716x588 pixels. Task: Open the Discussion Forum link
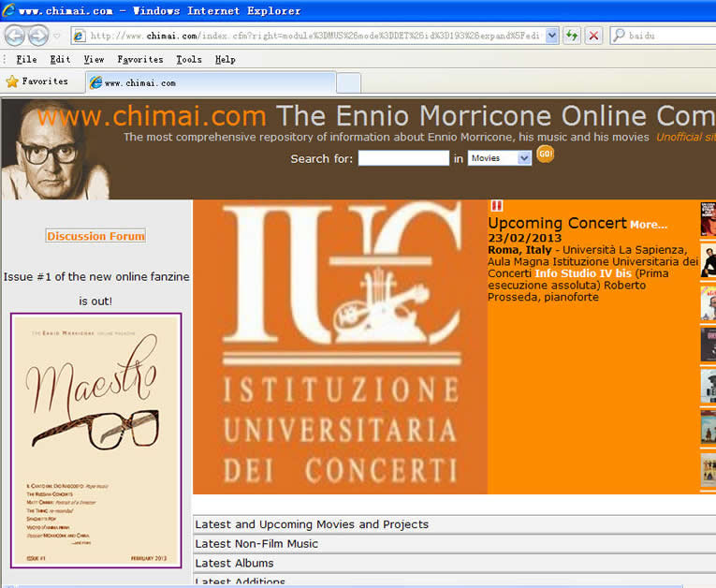95,236
